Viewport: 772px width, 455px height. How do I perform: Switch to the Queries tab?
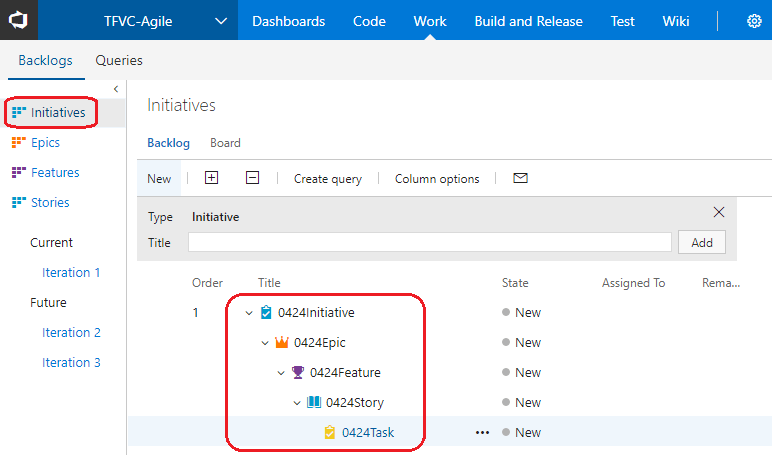coord(119,60)
